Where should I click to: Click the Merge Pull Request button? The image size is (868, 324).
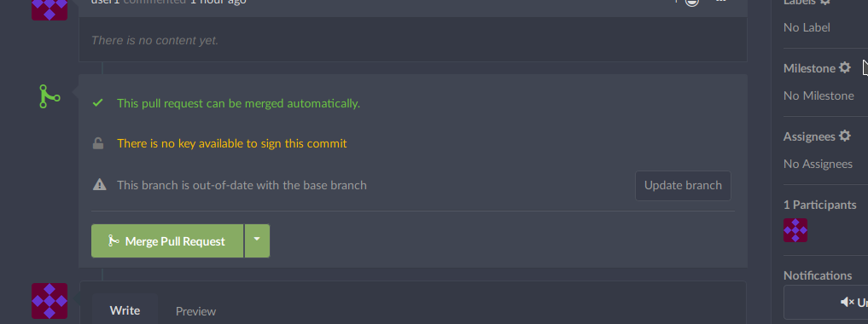click(x=167, y=240)
